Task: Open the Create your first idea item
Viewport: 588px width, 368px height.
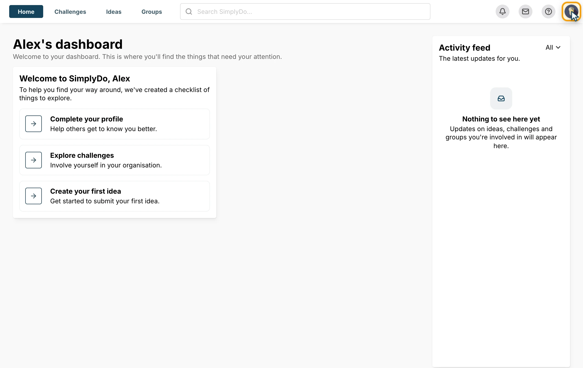Action: pyautogui.click(x=114, y=196)
